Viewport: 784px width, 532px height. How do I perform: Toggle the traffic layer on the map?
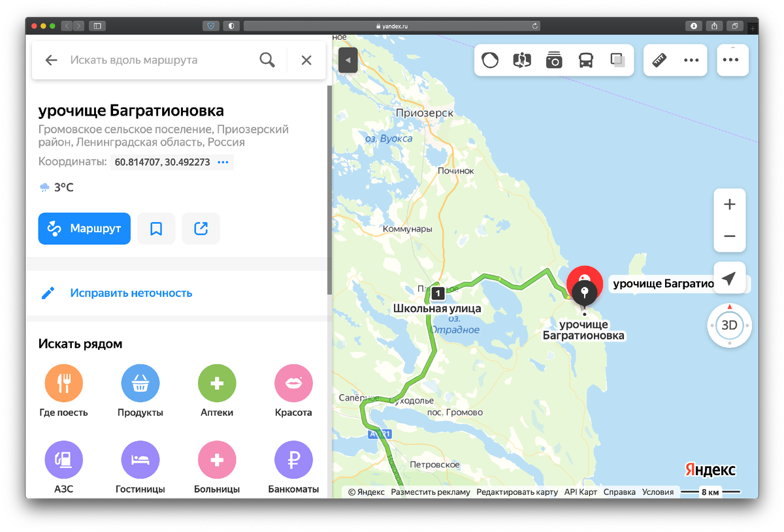[x=489, y=59]
